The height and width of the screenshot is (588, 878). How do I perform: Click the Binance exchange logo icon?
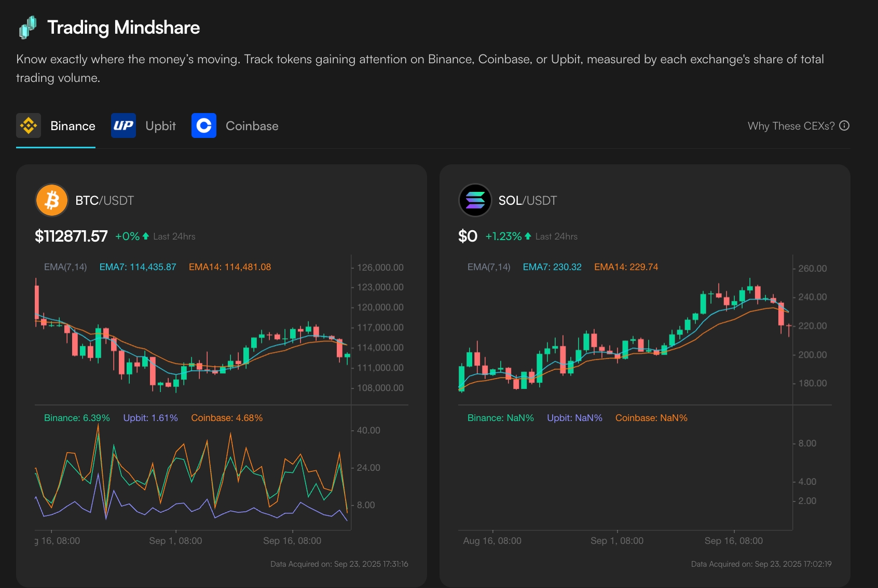[29, 126]
